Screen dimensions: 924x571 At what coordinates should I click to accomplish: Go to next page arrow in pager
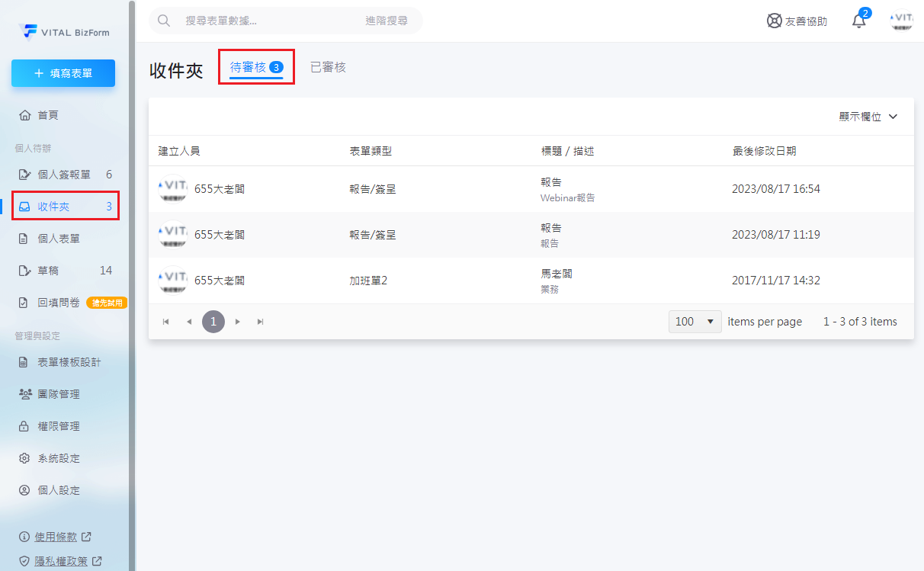click(x=238, y=322)
